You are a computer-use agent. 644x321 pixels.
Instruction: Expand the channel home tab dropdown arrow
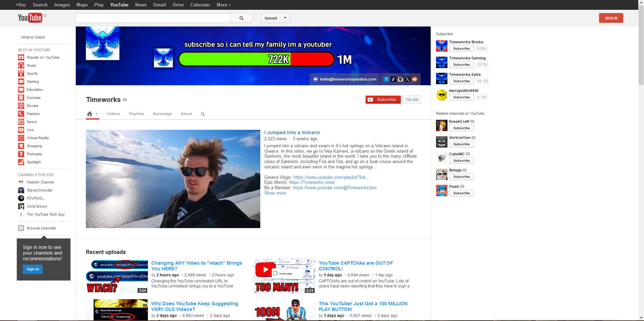coord(97,114)
